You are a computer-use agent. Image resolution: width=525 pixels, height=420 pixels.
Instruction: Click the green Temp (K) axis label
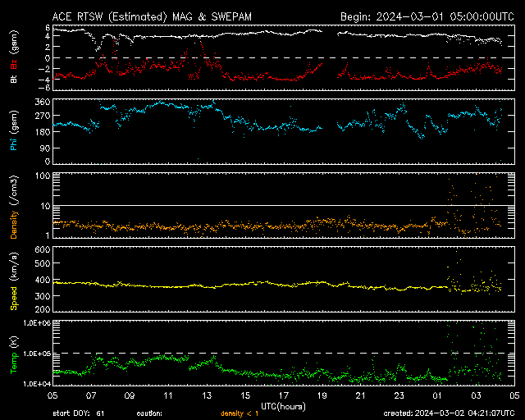[14, 354]
